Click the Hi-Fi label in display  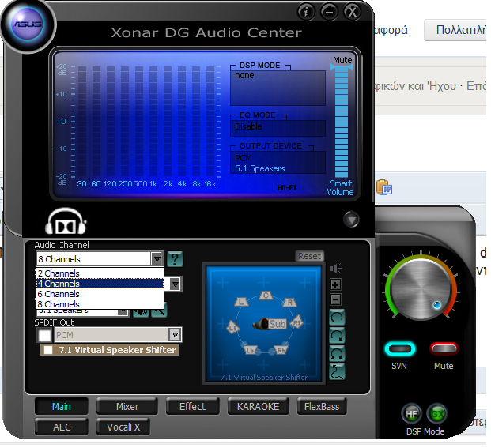286,188
